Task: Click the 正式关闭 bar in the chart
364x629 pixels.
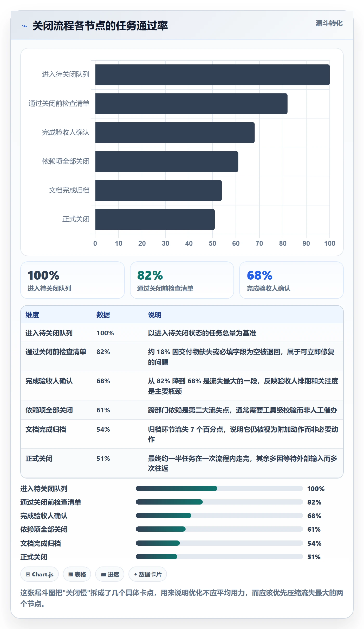Action: coord(155,219)
